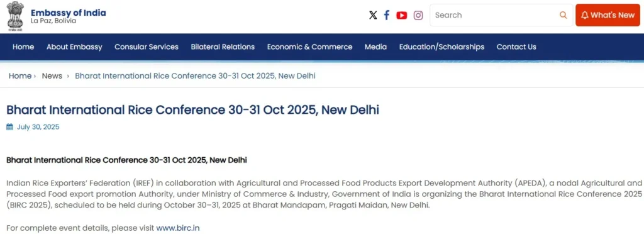
Task: Click the News breadcrumb link
Action: pos(52,76)
